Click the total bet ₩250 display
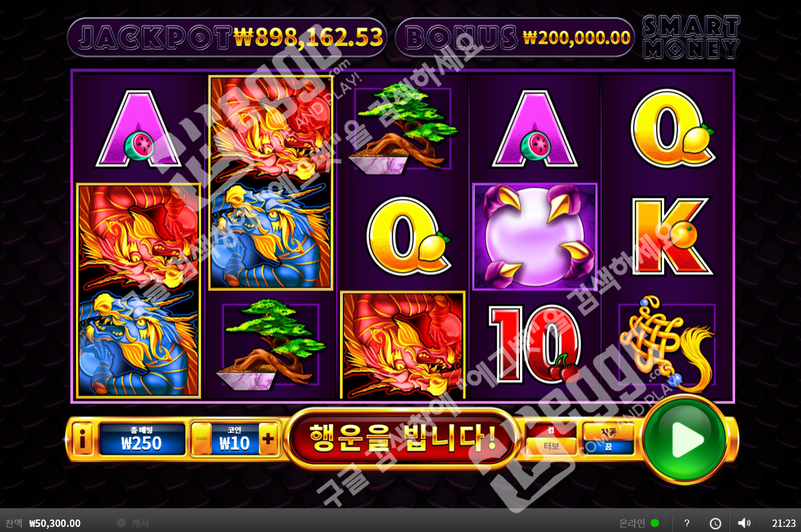This screenshot has width=801, height=532. [x=142, y=439]
